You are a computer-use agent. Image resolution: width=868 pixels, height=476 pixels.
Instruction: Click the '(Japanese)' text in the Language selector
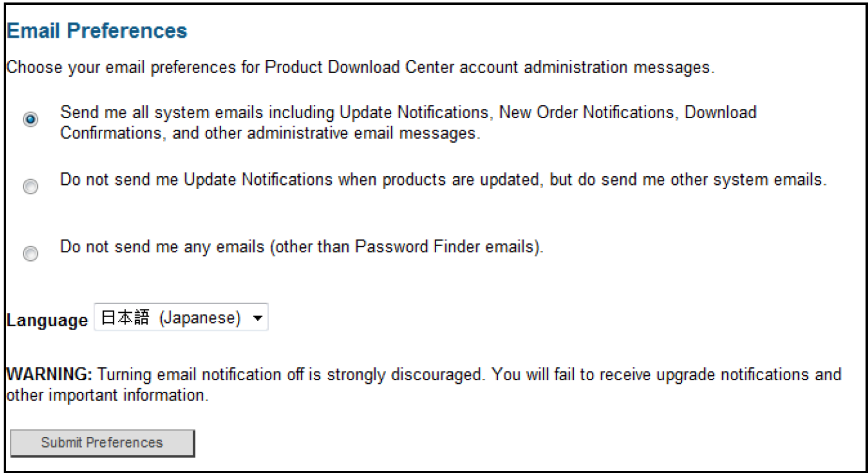pyautogui.click(x=199, y=318)
